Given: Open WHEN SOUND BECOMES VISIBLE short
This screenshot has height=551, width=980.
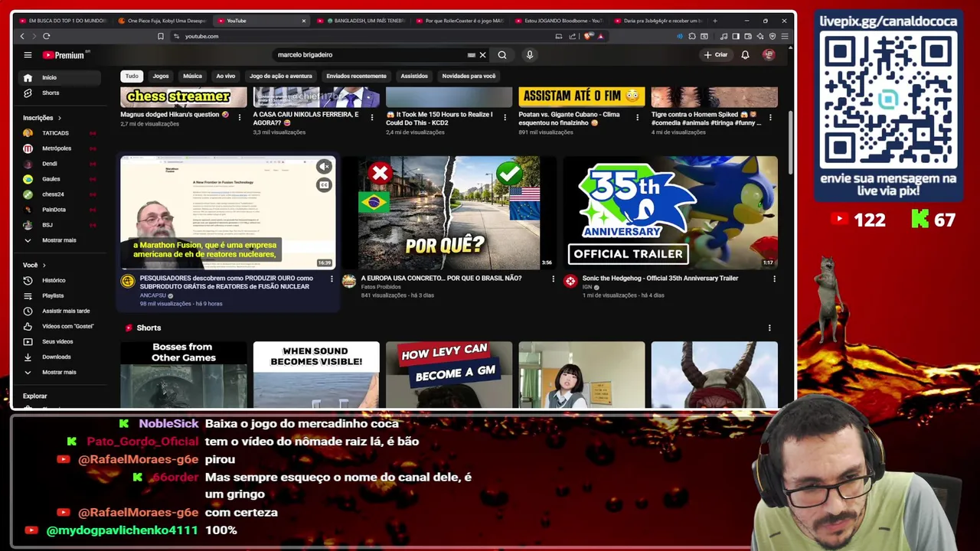Looking at the screenshot, I should [x=316, y=375].
